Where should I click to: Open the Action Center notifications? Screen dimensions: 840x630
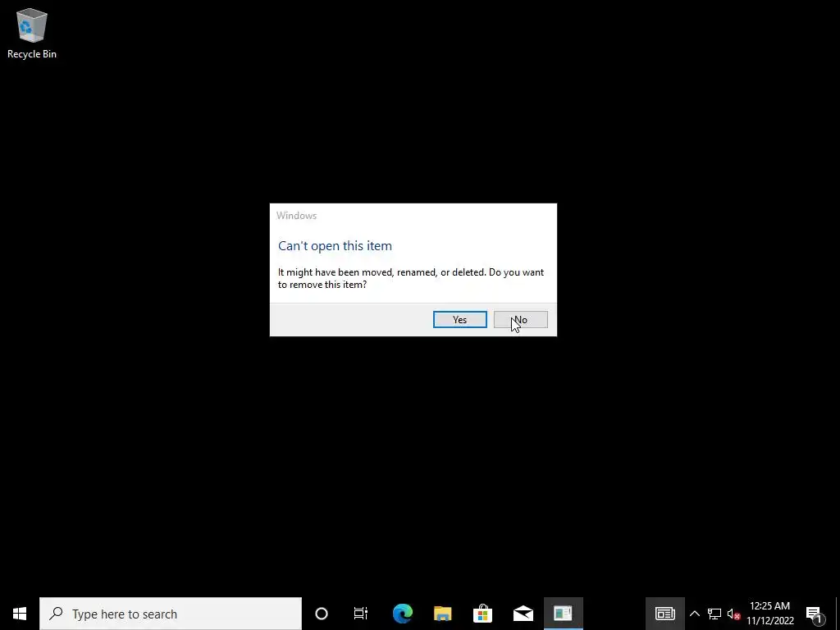(x=815, y=614)
